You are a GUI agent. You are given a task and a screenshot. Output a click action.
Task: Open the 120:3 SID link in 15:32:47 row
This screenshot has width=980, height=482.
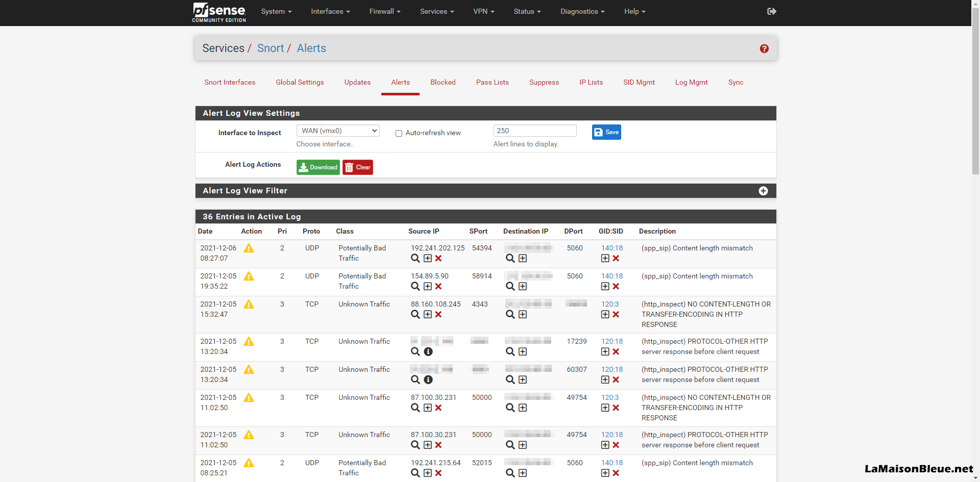pos(610,304)
